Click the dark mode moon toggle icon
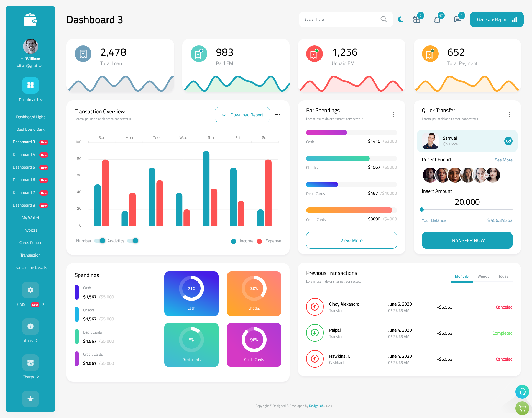Screen dimensions: 532x418 point(401,19)
